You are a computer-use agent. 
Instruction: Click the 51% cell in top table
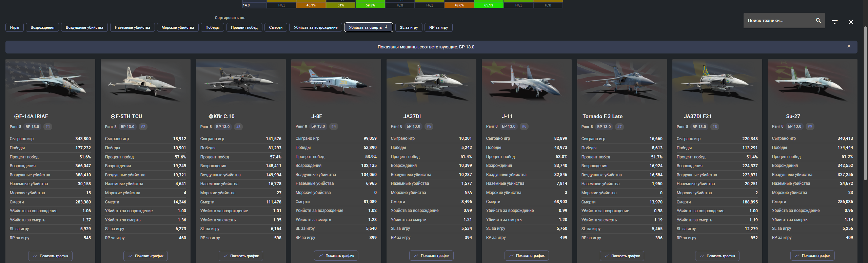point(340,5)
